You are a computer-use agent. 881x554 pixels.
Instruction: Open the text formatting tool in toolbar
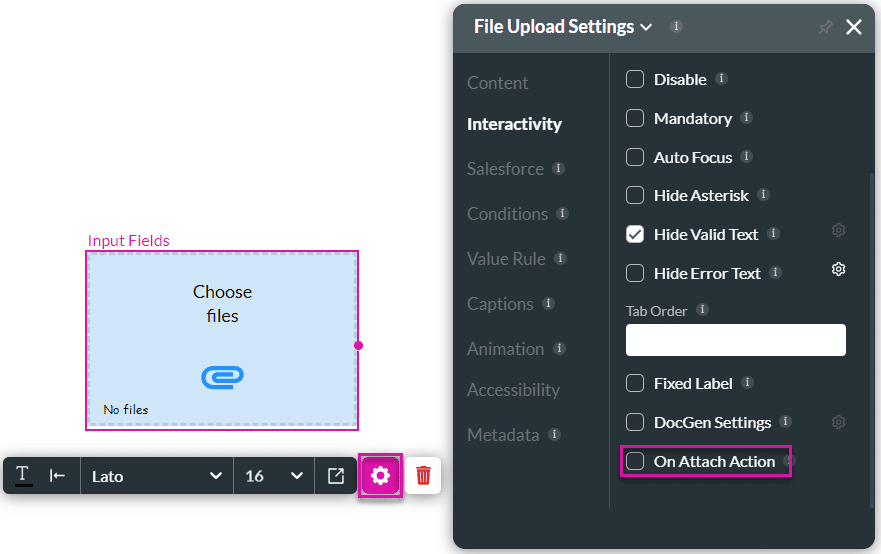tap(22, 475)
